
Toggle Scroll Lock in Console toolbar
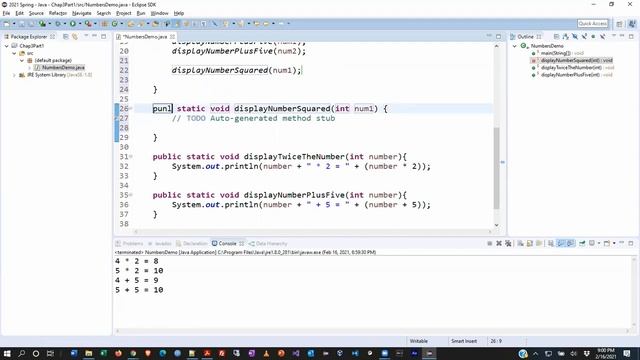530,243
